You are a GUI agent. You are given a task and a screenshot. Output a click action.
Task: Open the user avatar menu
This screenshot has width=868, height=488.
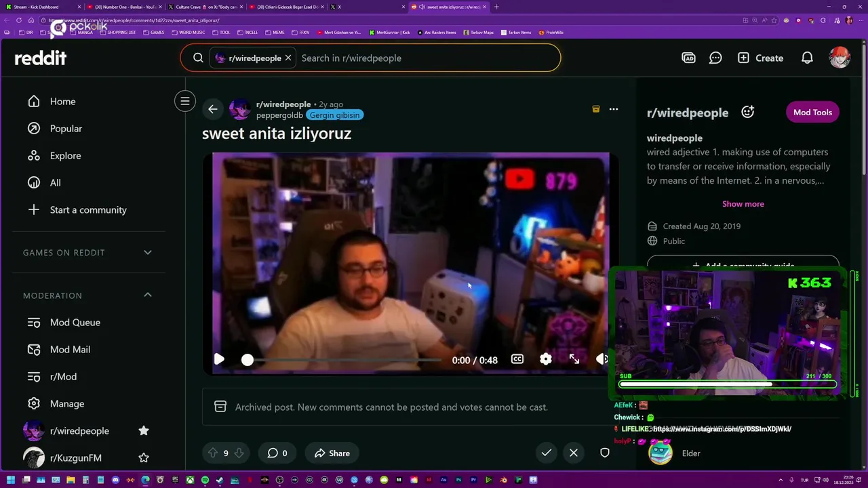tap(840, 58)
